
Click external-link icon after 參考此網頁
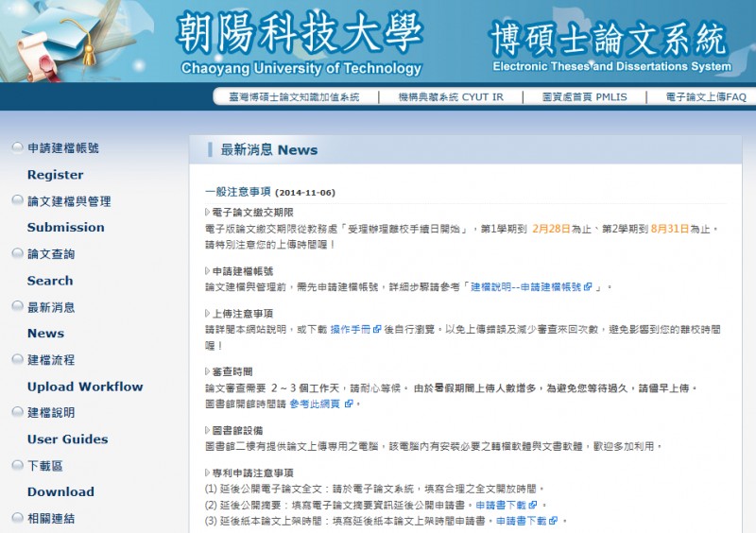tap(349, 404)
